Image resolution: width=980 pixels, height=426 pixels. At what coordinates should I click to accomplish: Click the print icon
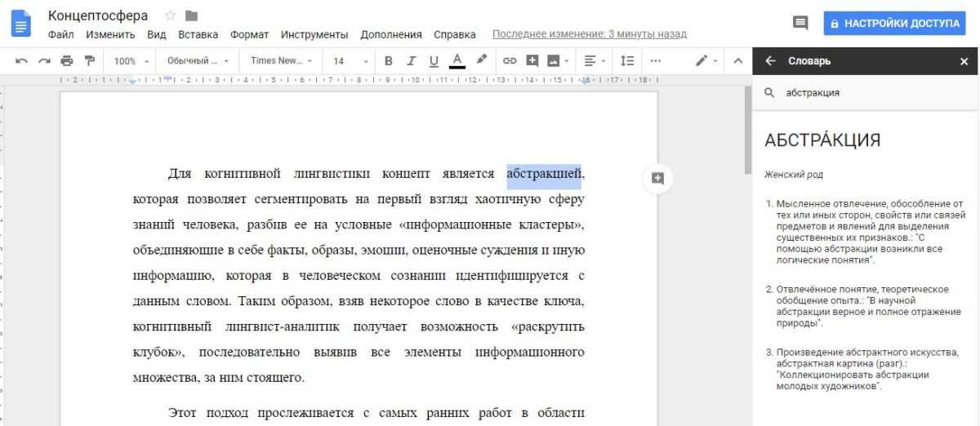pos(67,61)
